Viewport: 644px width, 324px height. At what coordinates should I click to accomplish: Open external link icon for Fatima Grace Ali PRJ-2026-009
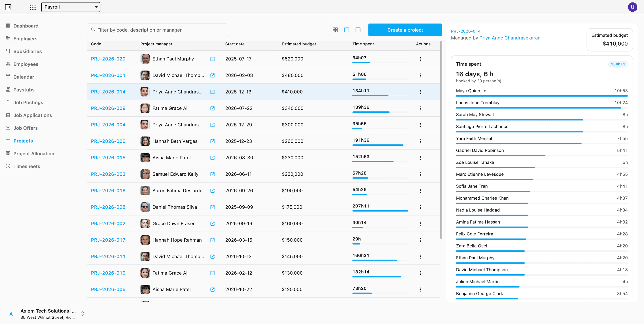coord(212,108)
